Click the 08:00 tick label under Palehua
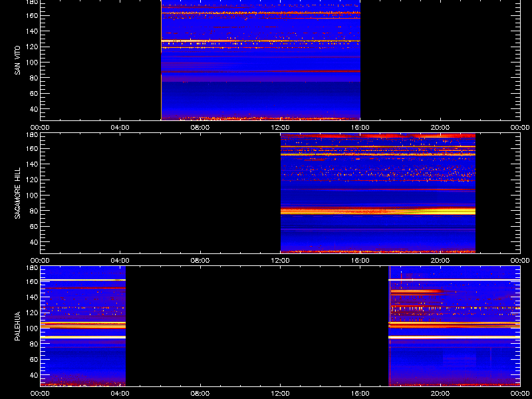Viewport: 532px width, 399px height. [x=200, y=394]
